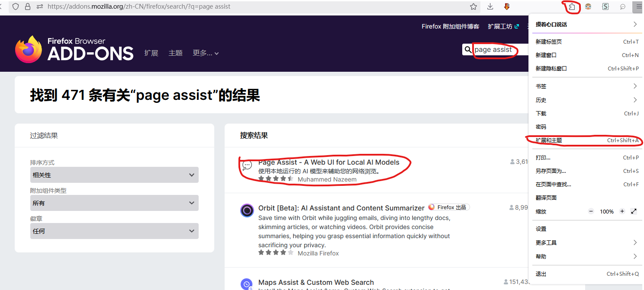644x290 pixels.
Task: Open Orbit [Beta] AI Assistant result title
Action: [341, 208]
